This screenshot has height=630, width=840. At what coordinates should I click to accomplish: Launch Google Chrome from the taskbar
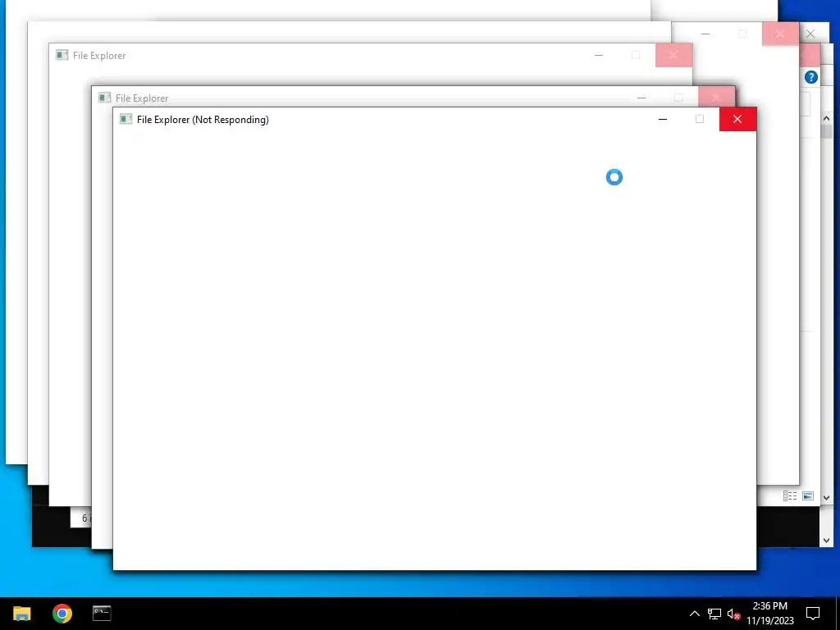point(62,614)
